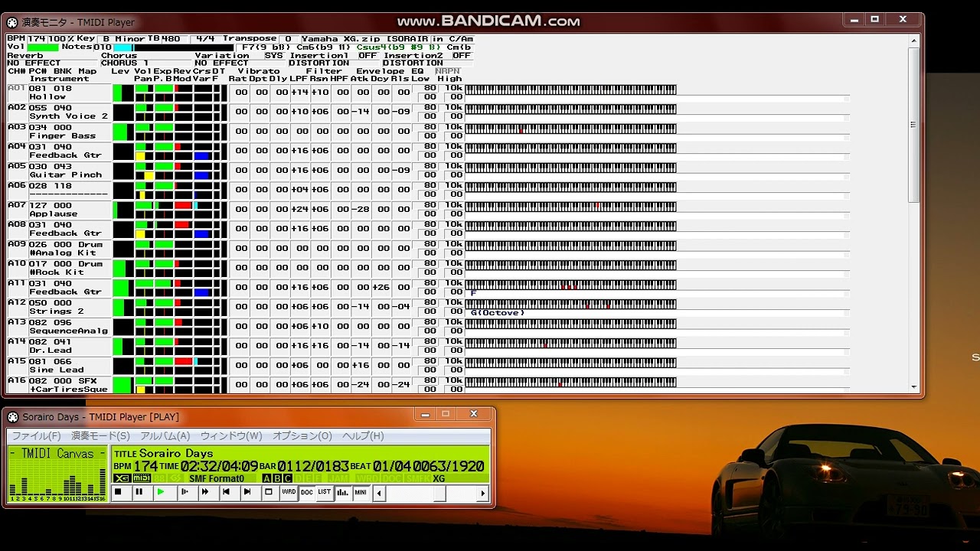Toggle the LIST playlist button
This screenshot has height=551, width=980.
coord(325,493)
